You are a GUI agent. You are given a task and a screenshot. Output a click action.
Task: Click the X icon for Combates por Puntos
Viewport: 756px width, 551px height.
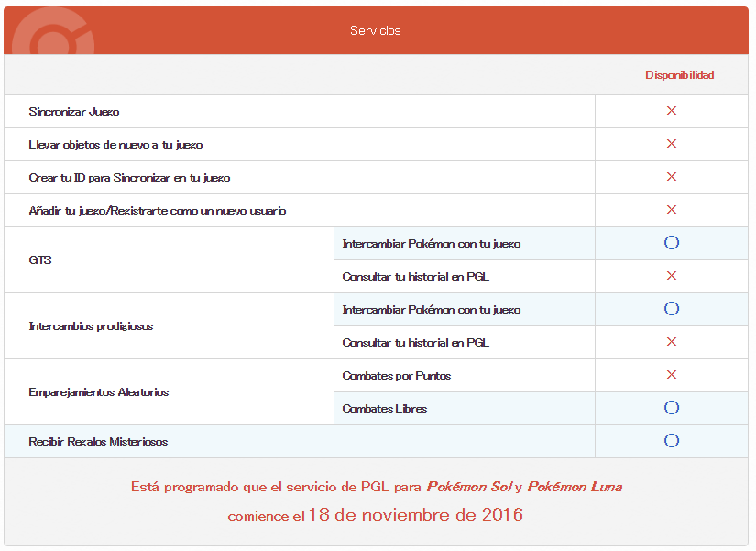(671, 375)
